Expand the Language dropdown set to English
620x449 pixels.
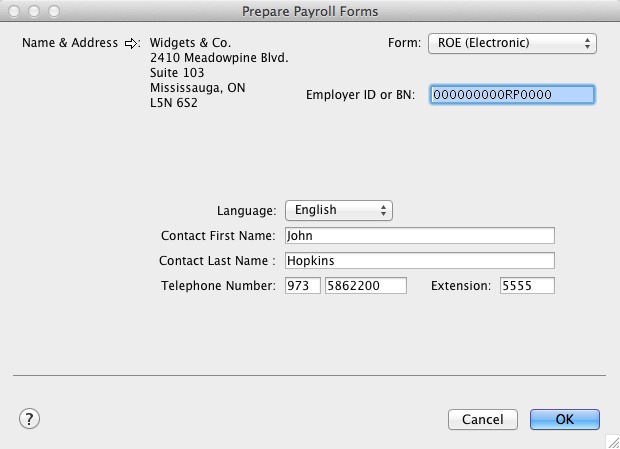pyautogui.click(x=339, y=211)
